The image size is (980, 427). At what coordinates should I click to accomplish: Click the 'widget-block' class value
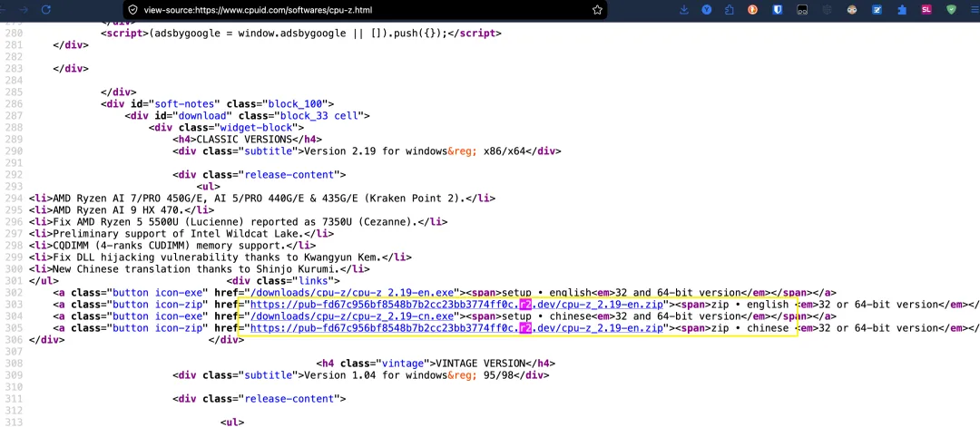(x=256, y=127)
